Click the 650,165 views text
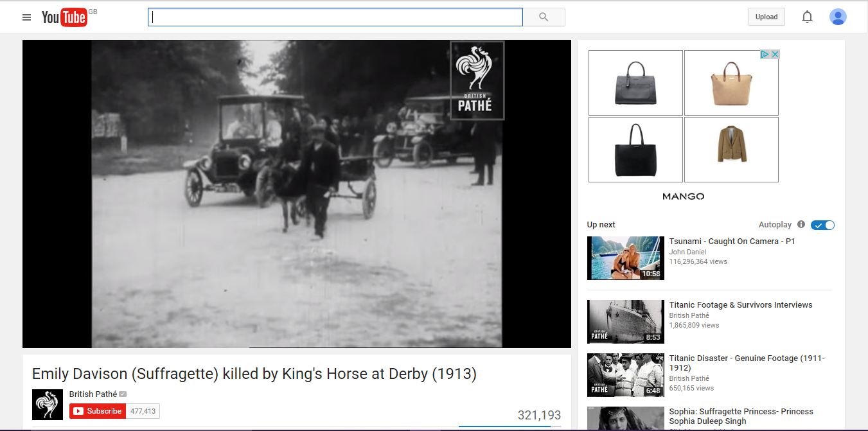The width and height of the screenshot is (868, 431). pyautogui.click(x=691, y=388)
